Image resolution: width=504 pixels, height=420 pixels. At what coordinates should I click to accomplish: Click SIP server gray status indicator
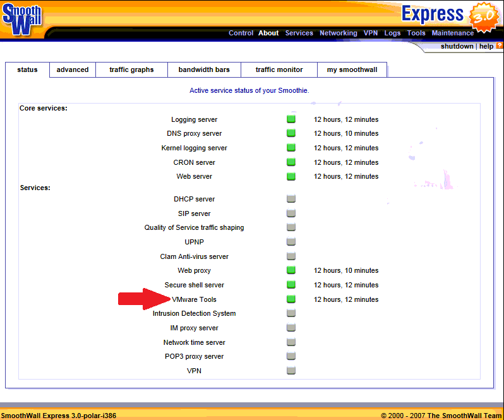coord(291,213)
